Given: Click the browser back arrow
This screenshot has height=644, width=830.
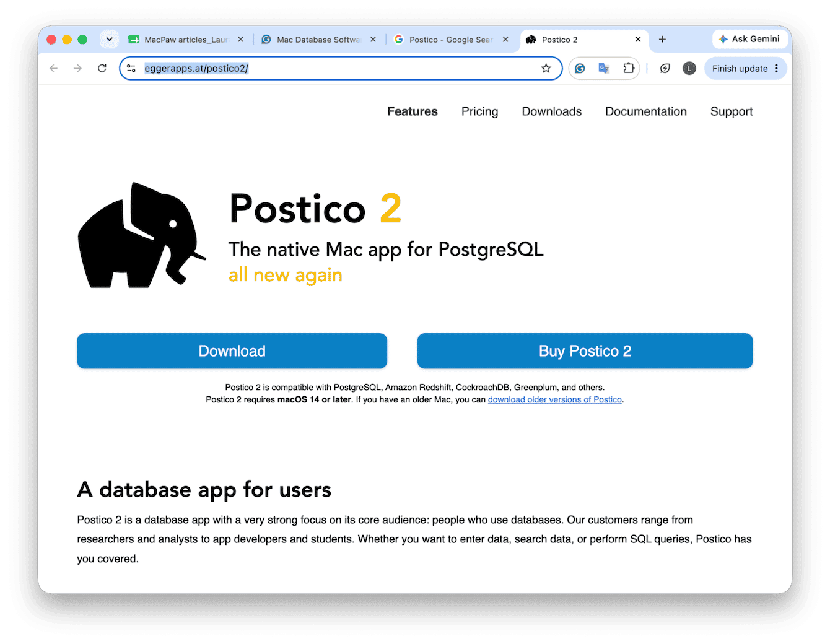Looking at the screenshot, I should point(54,68).
